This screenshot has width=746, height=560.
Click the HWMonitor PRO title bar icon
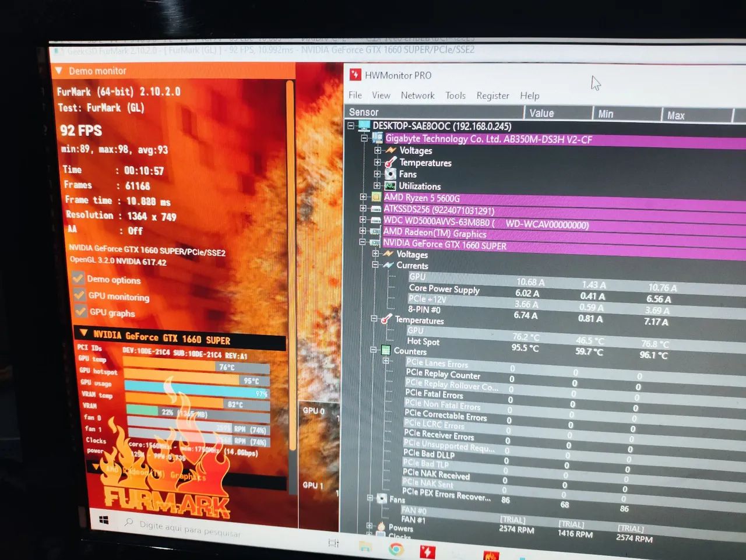point(355,75)
